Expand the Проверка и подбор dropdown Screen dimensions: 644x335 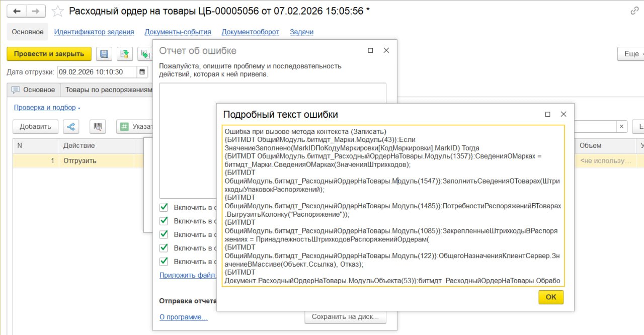(47, 108)
